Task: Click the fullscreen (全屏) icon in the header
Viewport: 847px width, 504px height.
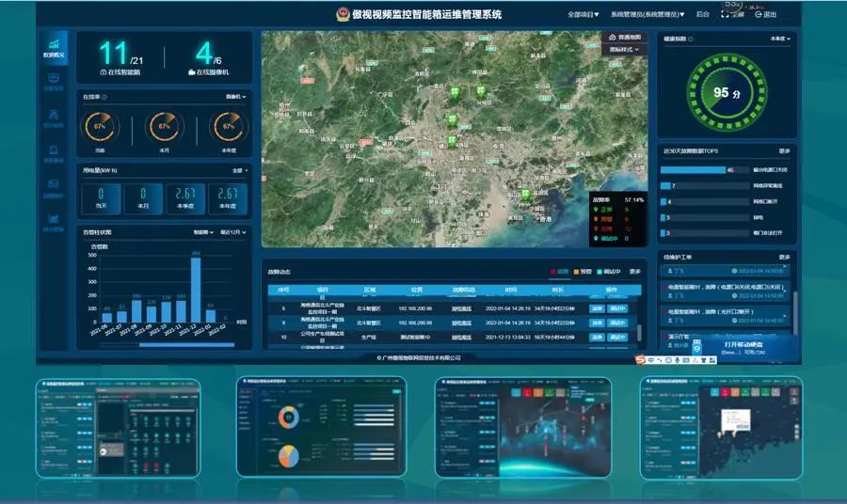Action: [x=725, y=14]
